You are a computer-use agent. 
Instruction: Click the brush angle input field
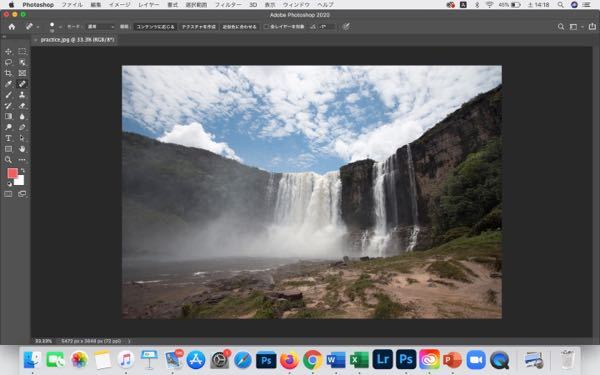click(326, 27)
